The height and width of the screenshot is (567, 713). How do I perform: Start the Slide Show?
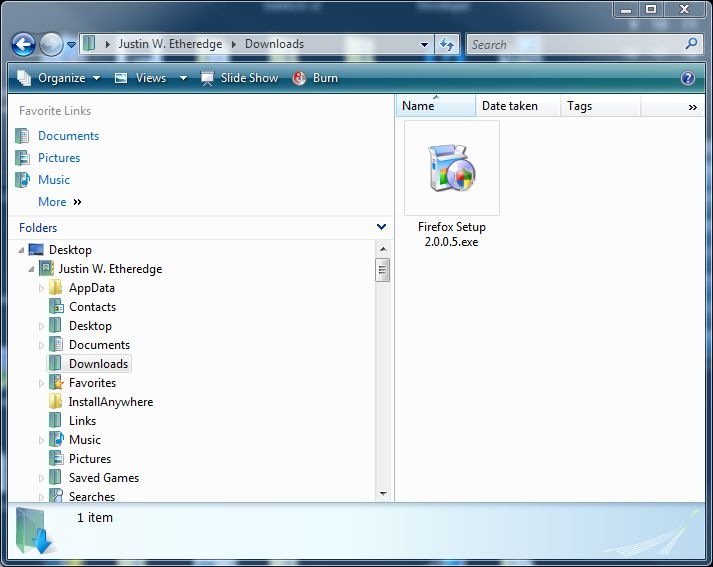coord(240,78)
